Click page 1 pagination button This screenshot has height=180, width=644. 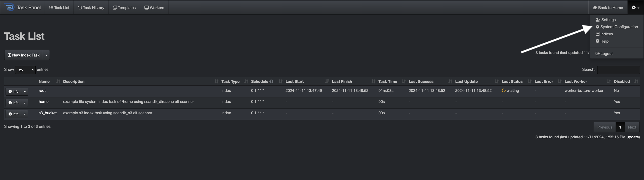pos(620,127)
